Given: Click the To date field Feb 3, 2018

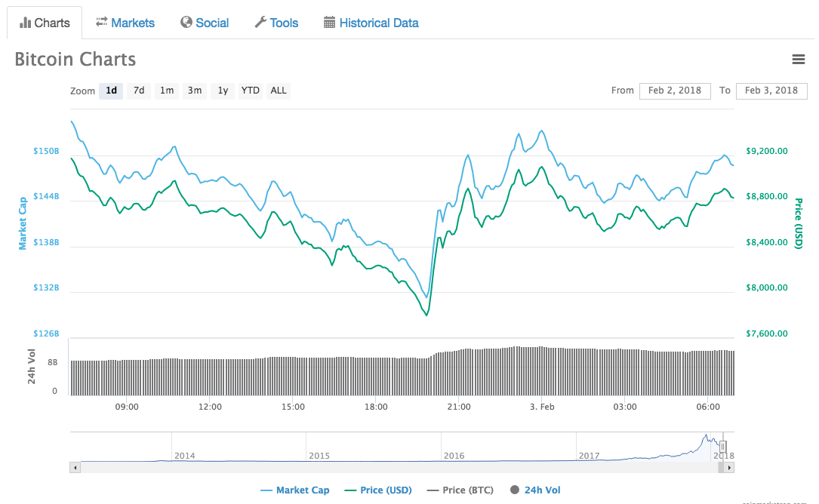Looking at the screenshot, I should tap(771, 91).
